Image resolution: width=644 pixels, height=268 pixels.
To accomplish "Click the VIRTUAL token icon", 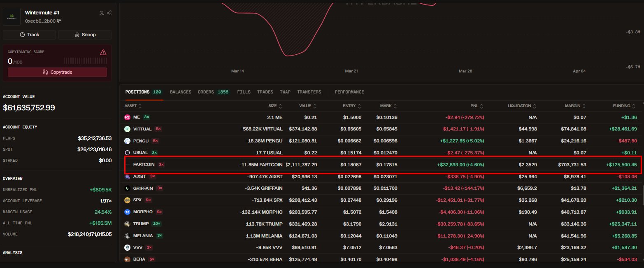I will (127, 129).
